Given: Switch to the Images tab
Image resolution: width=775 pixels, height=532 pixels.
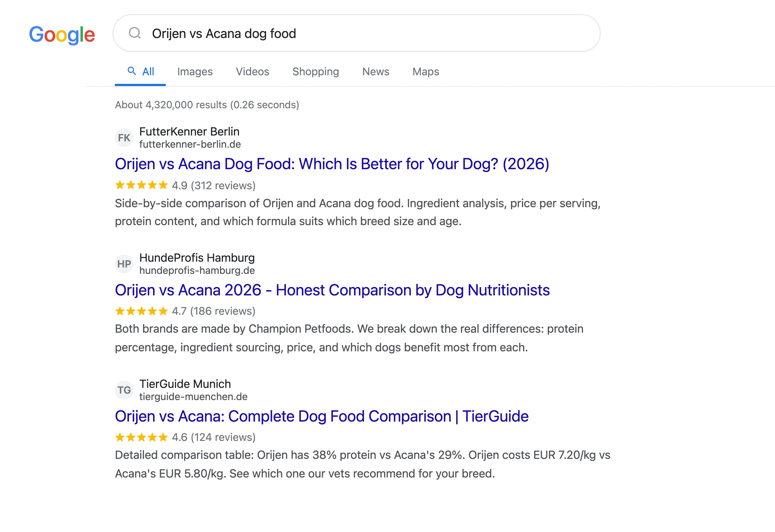Looking at the screenshot, I should (x=195, y=71).
